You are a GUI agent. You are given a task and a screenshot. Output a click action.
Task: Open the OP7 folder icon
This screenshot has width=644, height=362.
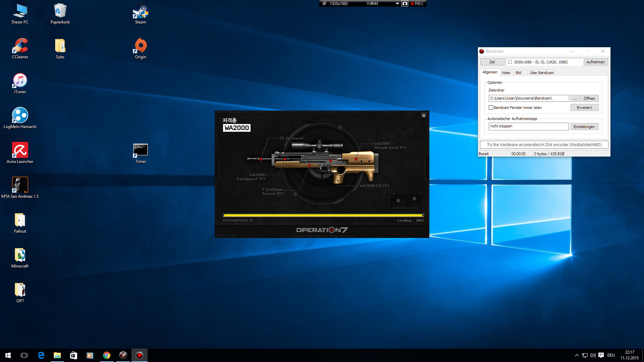[x=20, y=293]
